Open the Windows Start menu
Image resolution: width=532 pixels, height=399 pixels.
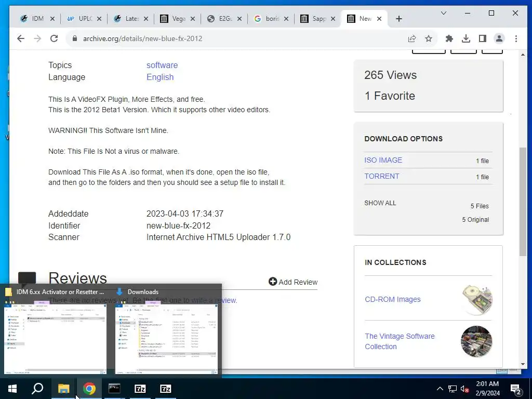pyautogui.click(x=12, y=389)
